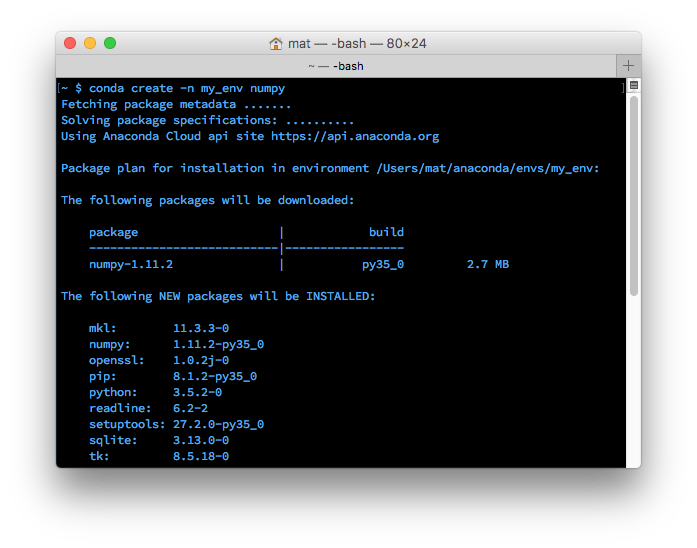This screenshot has height=548, width=697.
Task: Minimize the Terminal with yellow button
Action: click(x=90, y=43)
